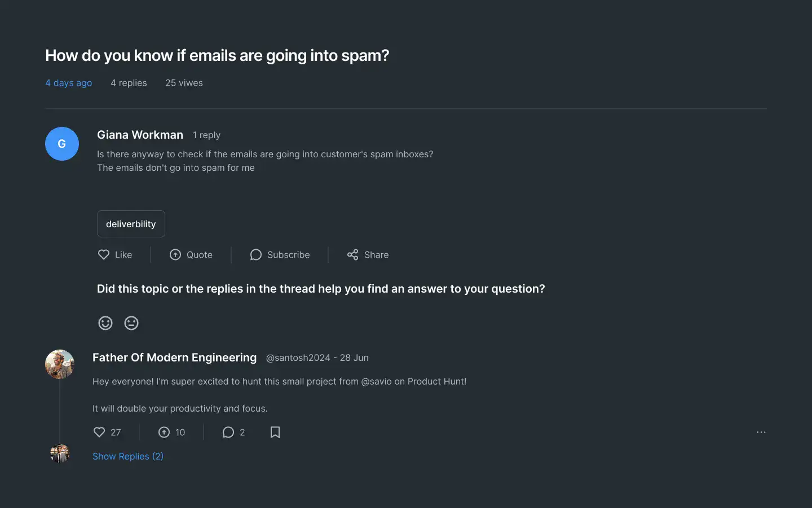
Task: Click the Subscribe speech bubble icon
Action: click(256, 255)
